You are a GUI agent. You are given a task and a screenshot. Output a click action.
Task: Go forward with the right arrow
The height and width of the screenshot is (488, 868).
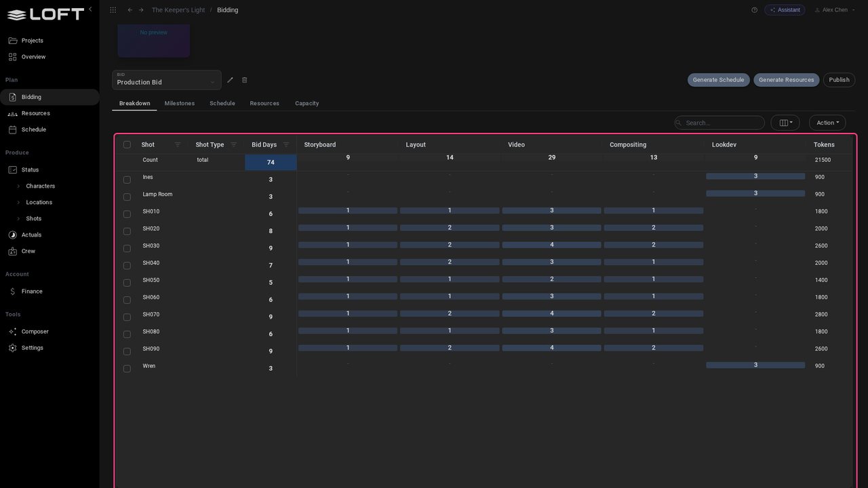141,10
